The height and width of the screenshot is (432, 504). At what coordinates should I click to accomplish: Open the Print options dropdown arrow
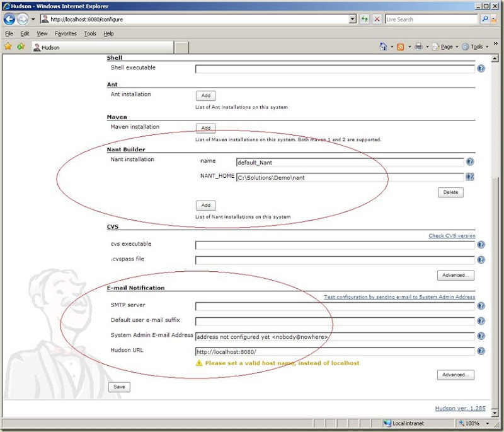pos(427,47)
